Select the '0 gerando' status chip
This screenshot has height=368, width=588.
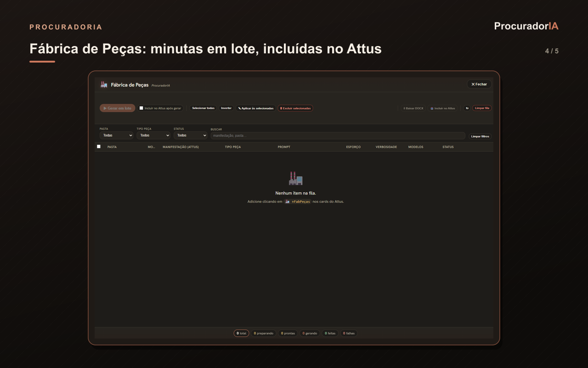tap(310, 333)
